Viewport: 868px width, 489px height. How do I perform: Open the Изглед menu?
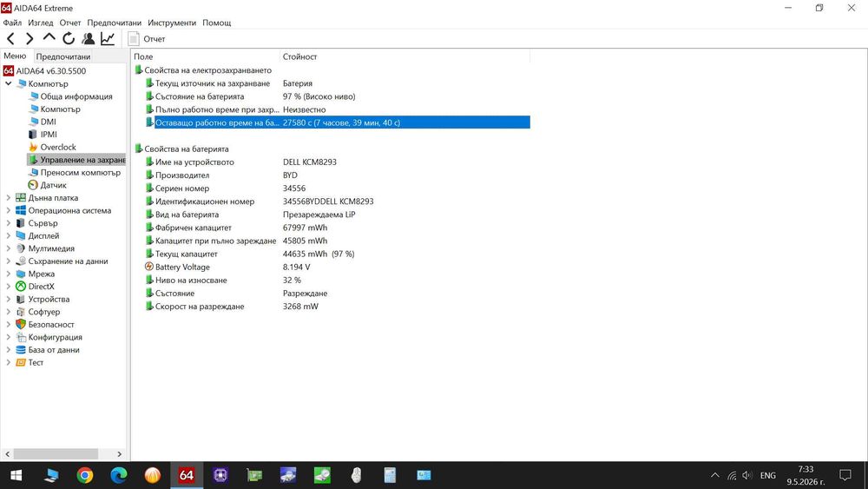click(x=41, y=23)
